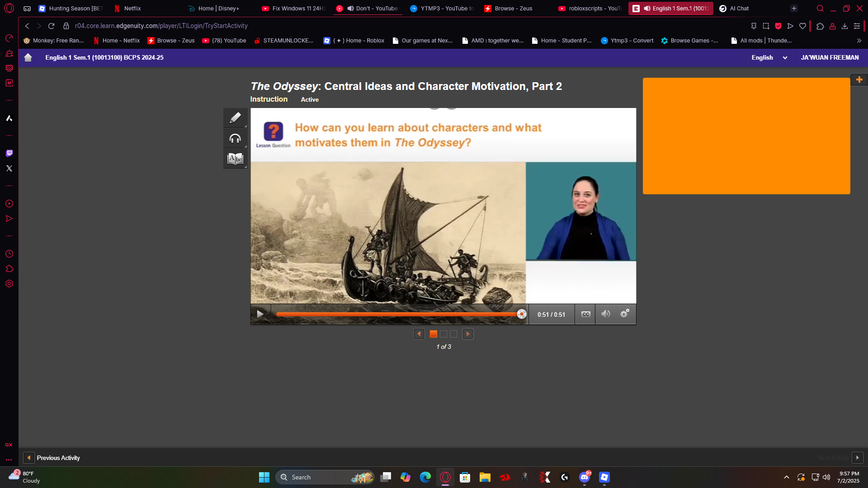This screenshot has height=488, width=868.
Task: Toggle closed captions CC button
Action: (585, 314)
